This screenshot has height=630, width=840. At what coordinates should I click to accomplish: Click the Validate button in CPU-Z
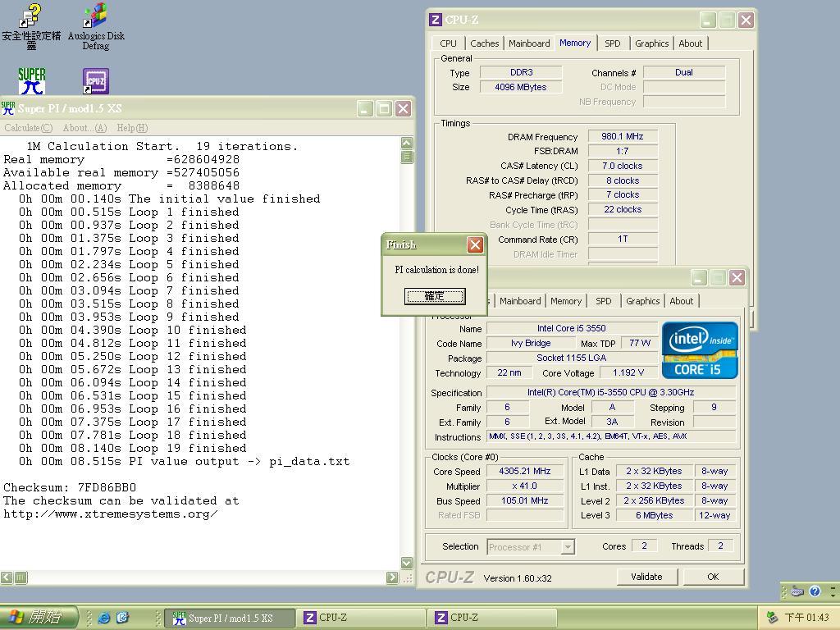click(646, 577)
